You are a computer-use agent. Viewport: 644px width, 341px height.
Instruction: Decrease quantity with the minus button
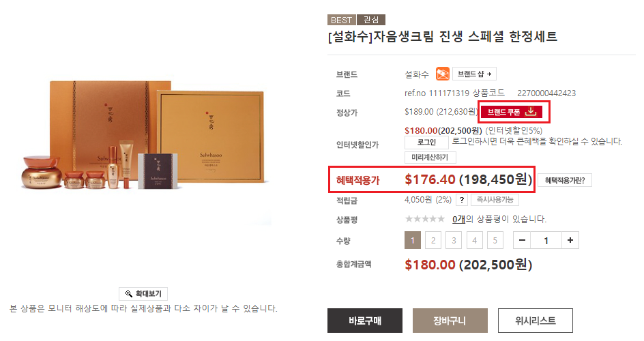(522, 241)
